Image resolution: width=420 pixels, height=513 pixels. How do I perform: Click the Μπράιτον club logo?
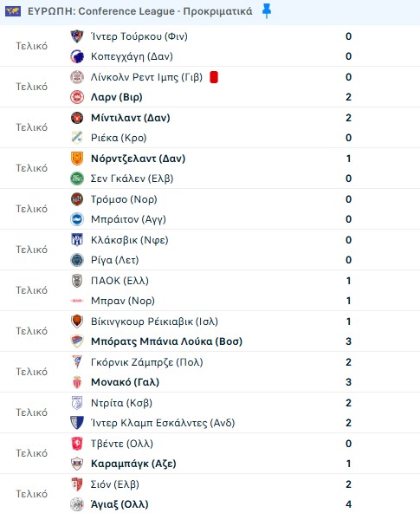(77, 219)
